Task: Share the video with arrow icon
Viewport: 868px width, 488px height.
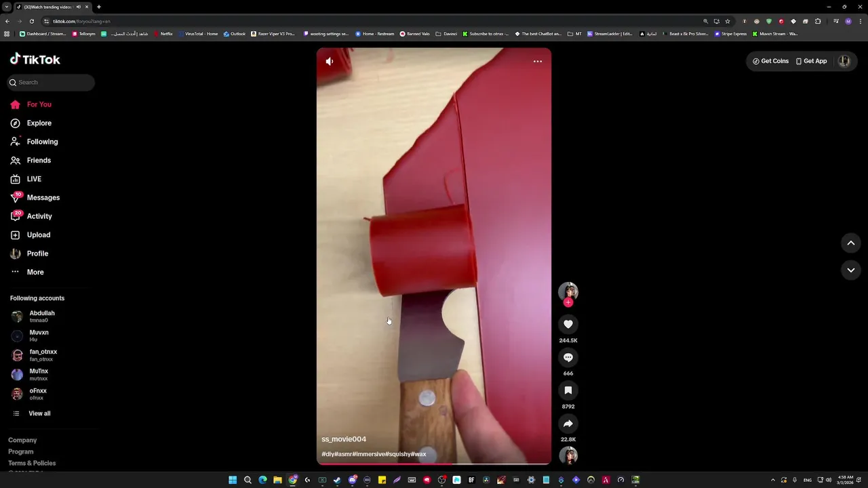Action: [568, 424]
